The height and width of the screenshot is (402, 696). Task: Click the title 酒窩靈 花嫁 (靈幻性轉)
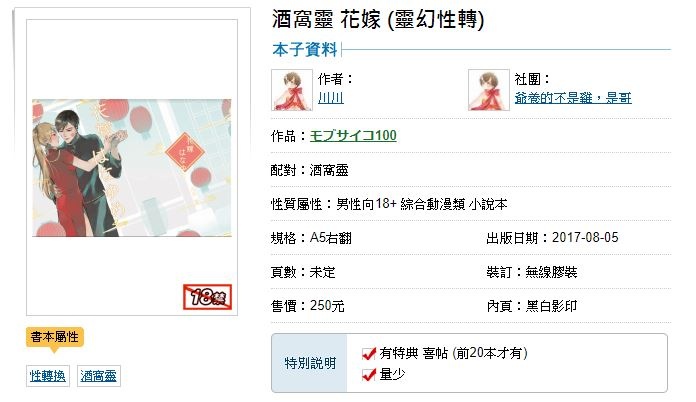pos(378,20)
